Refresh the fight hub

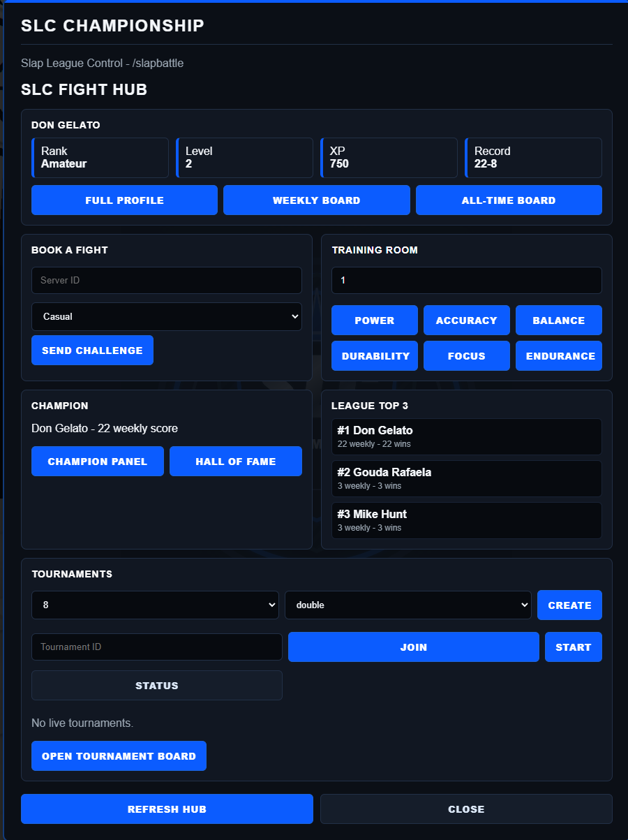coord(167,809)
